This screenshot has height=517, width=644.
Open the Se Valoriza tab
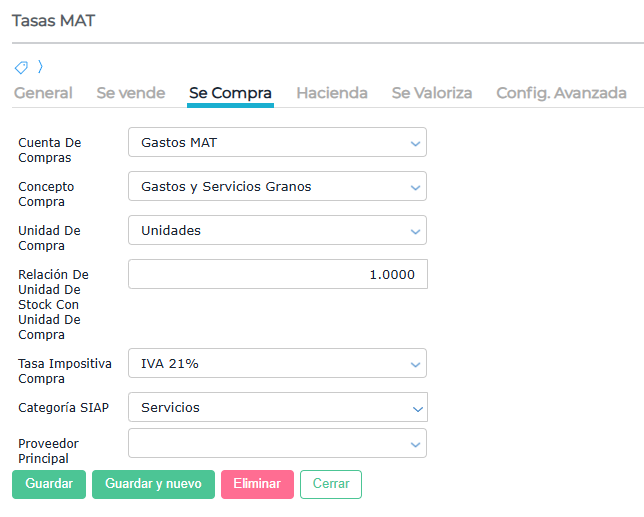pyautogui.click(x=431, y=93)
